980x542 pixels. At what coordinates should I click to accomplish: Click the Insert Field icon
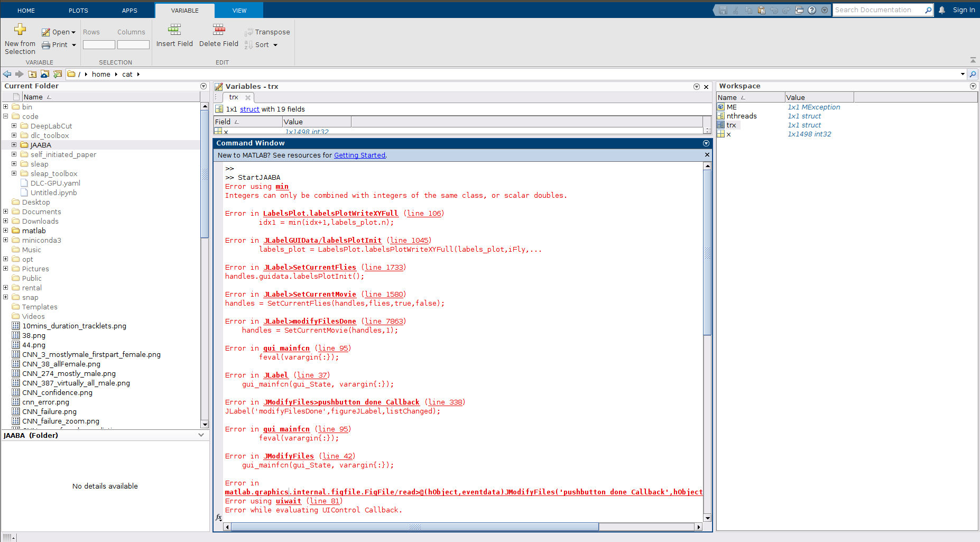174,30
